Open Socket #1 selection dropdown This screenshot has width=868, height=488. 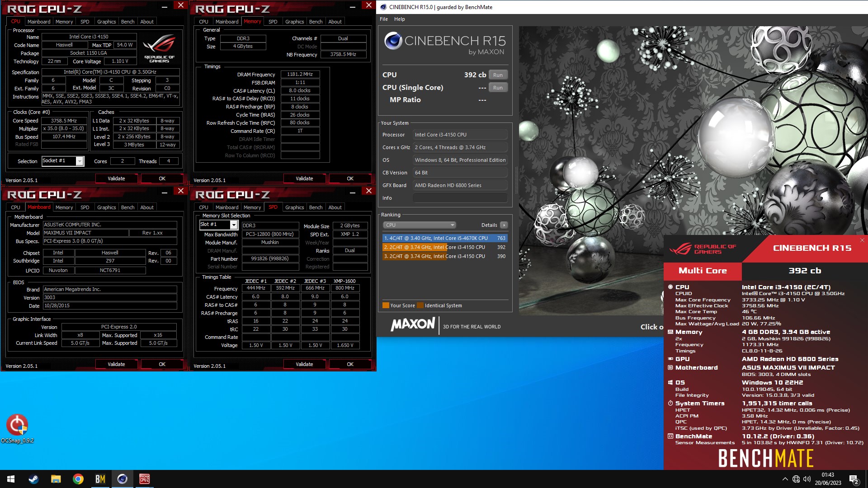click(80, 161)
